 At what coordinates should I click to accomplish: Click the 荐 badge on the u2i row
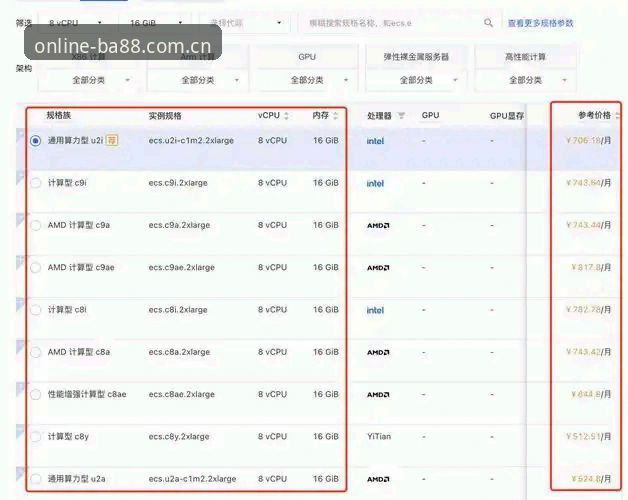point(112,140)
